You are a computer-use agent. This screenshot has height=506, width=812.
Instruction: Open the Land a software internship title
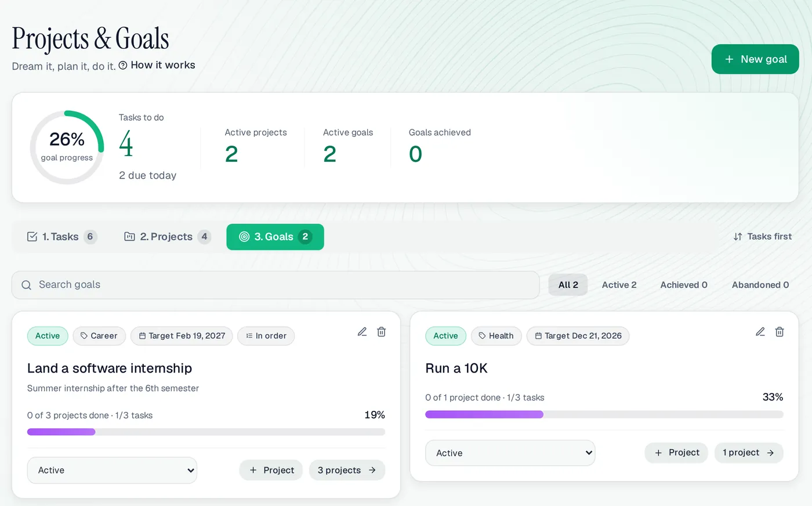tap(110, 368)
